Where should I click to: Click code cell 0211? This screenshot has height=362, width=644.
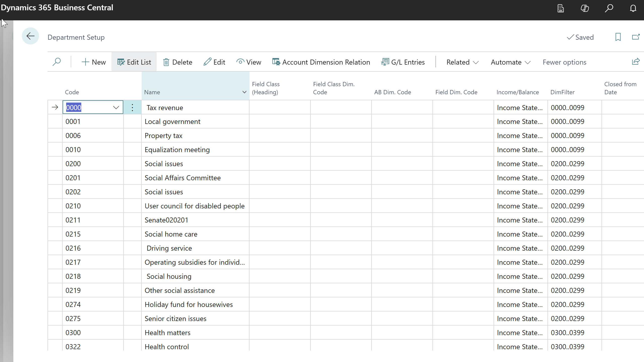click(93, 220)
